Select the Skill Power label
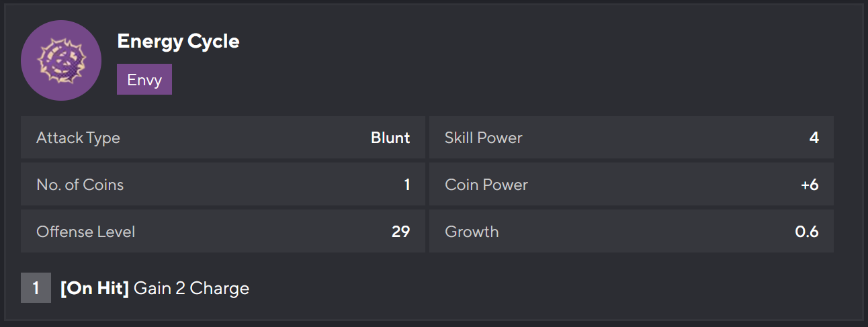The width and height of the screenshot is (868, 327). (x=484, y=138)
